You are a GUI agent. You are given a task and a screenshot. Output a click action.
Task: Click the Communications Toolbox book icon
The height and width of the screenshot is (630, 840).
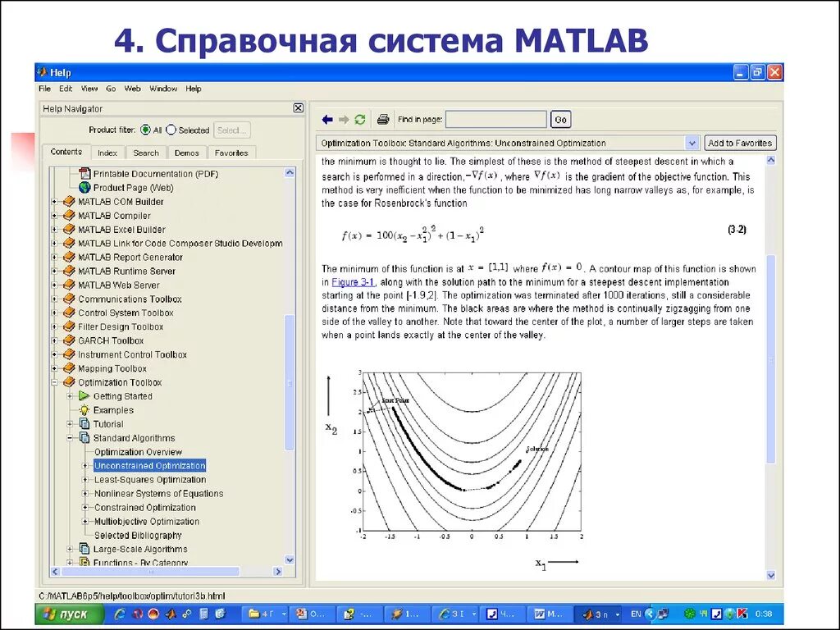coord(69,299)
